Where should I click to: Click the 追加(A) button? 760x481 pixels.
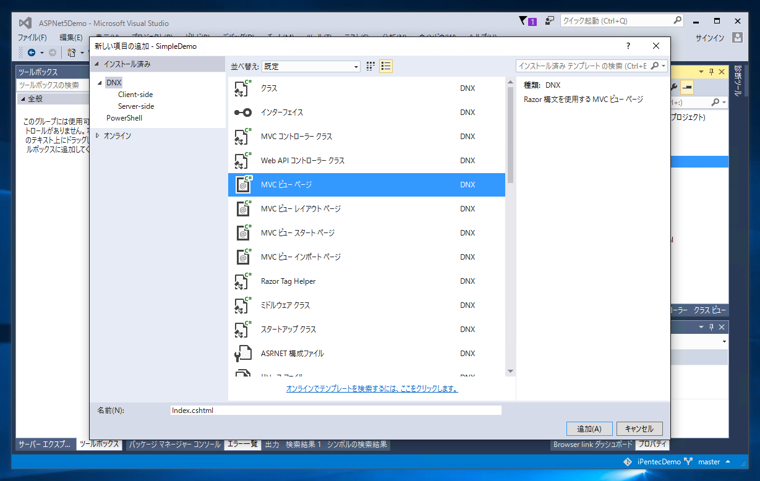point(589,429)
